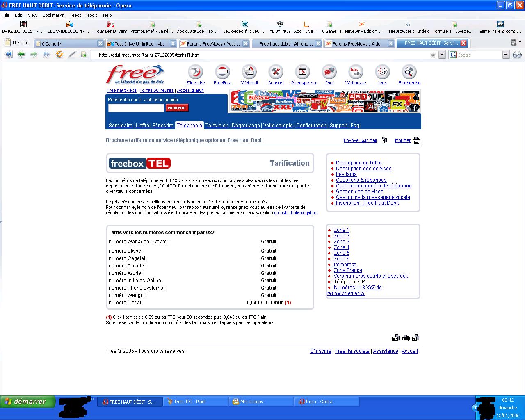Click the Jeux dice icon
The width and height of the screenshot is (525, 420).
point(382,72)
